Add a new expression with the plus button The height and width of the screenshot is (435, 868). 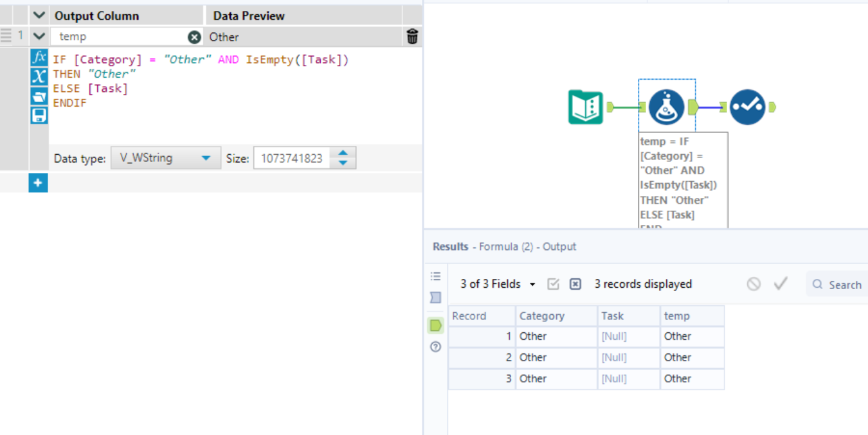point(37,182)
